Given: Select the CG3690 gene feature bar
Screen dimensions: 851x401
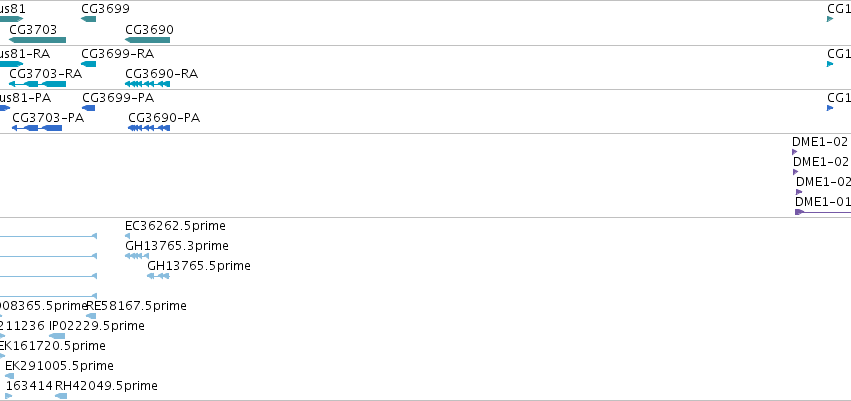Looking at the screenshot, I should [x=148, y=40].
